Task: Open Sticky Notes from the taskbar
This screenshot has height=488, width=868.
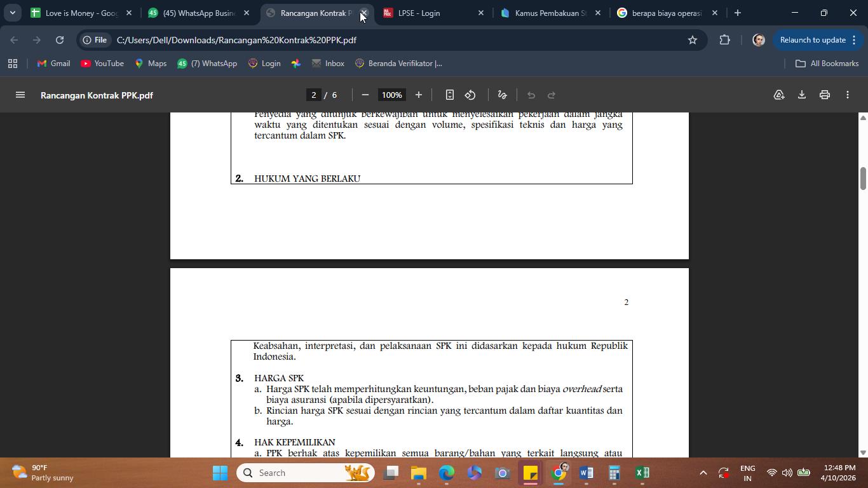Action: [531, 473]
